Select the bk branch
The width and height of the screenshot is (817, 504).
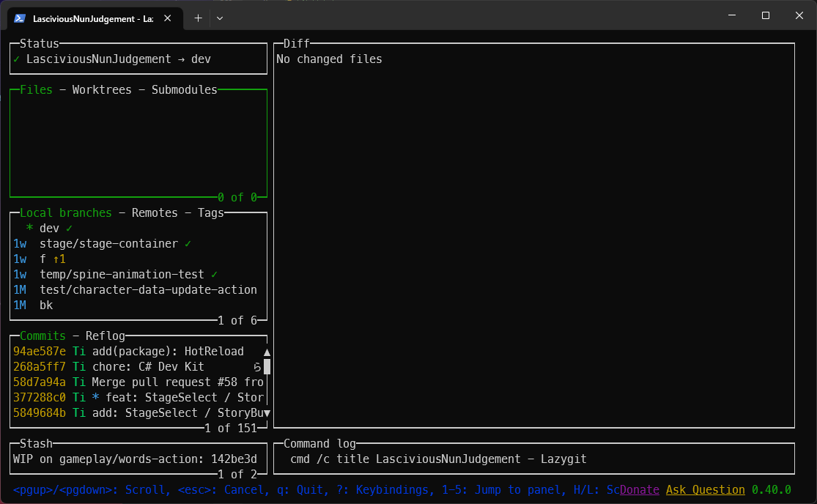(138, 305)
